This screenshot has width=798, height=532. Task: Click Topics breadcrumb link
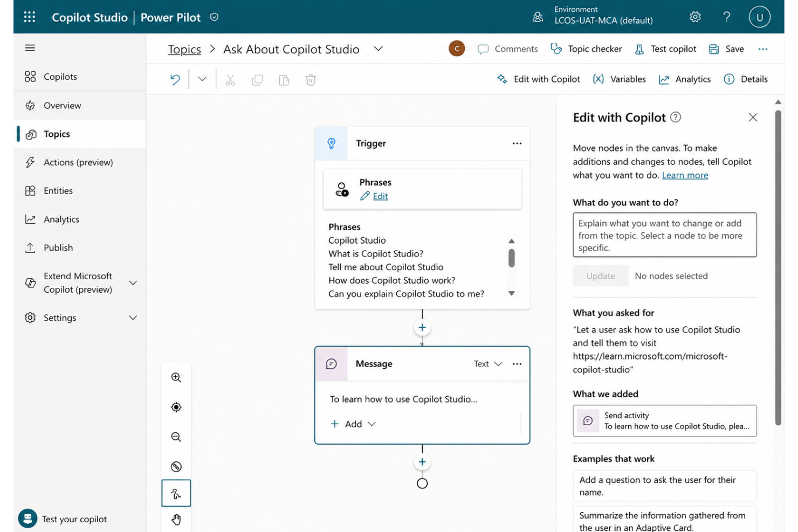pyautogui.click(x=184, y=49)
